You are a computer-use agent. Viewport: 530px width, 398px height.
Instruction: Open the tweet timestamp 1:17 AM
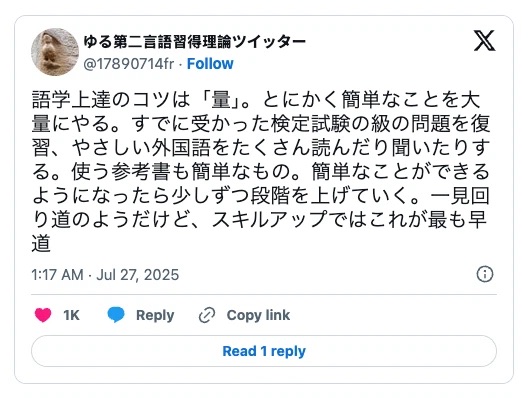(57, 275)
